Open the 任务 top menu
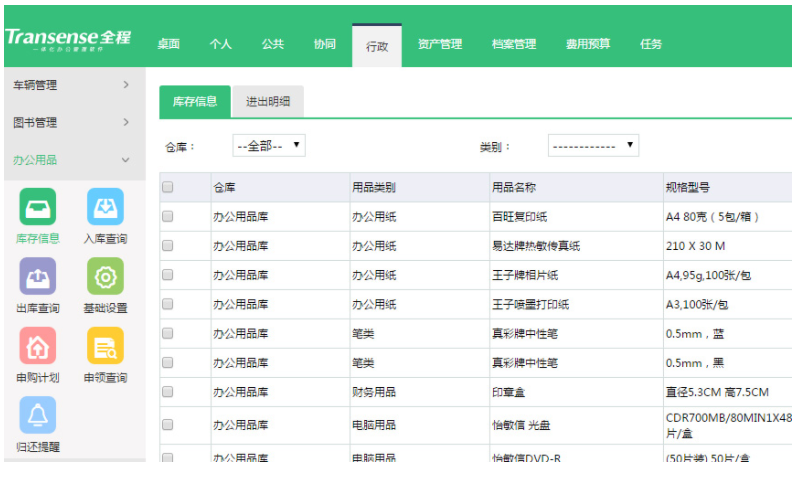 (651, 44)
